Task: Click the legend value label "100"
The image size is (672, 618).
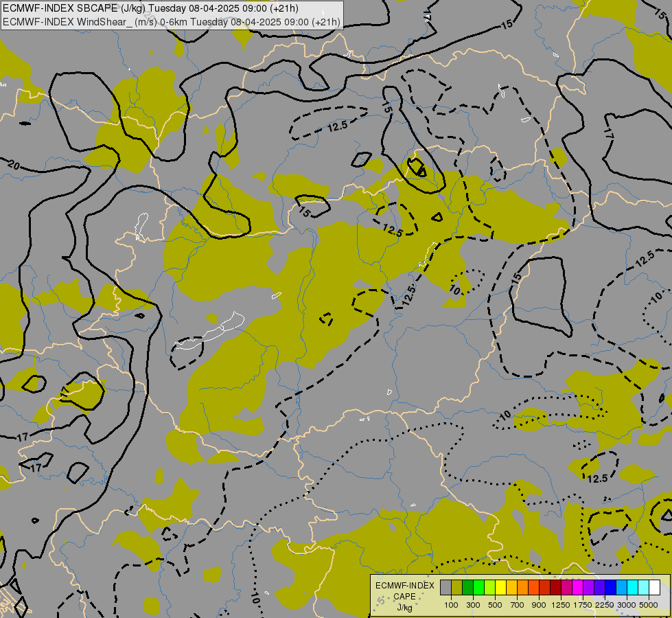Action: [451, 605]
